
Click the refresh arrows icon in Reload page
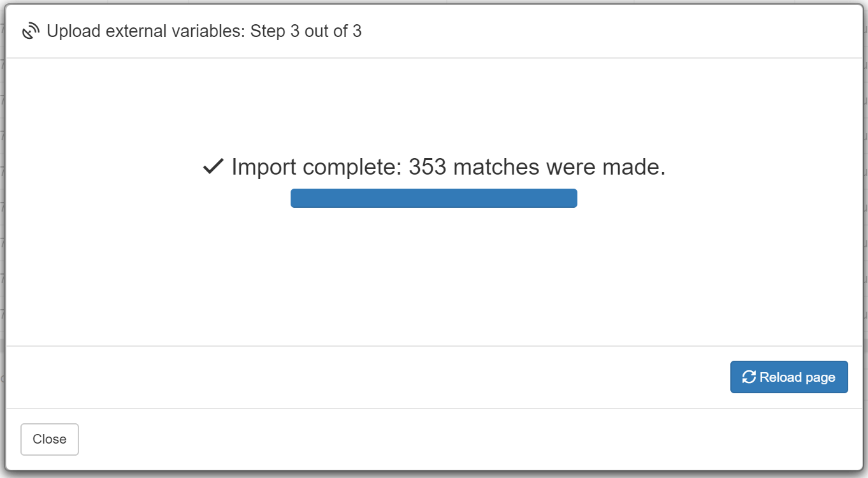click(749, 377)
